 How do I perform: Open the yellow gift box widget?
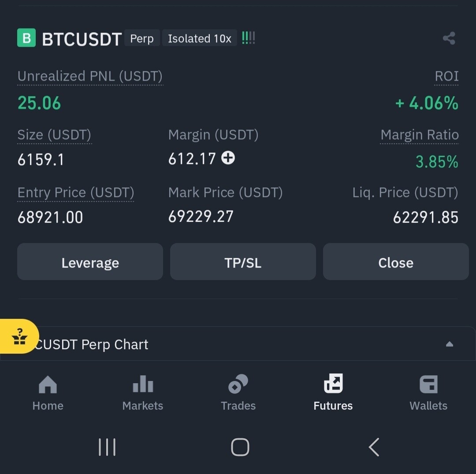19,336
